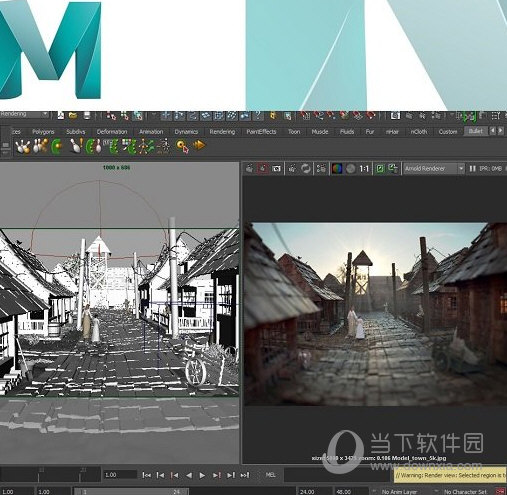
Task: Click yellow ball with cursor Bullet icon
Action: tap(182, 147)
